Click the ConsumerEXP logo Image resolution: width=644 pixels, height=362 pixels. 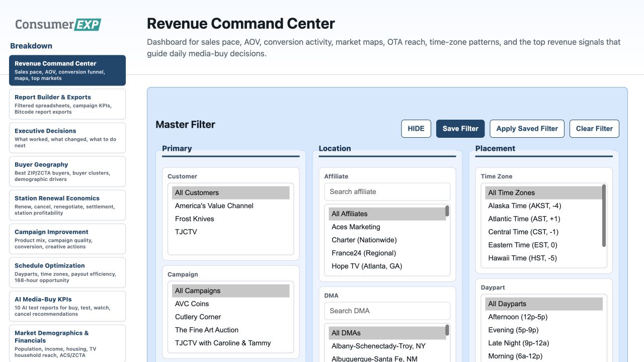pyautogui.click(x=58, y=24)
